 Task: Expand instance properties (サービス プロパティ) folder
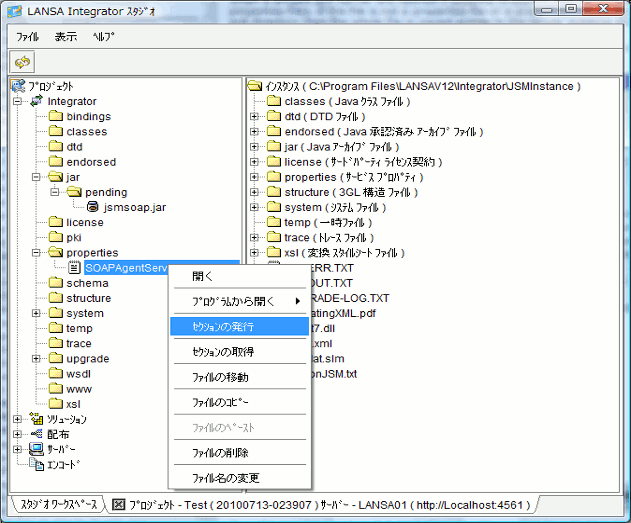[x=254, y=177]
